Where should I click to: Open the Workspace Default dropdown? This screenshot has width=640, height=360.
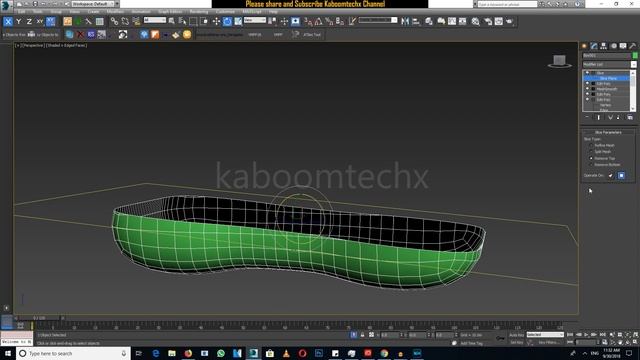[x=93, y=4]
